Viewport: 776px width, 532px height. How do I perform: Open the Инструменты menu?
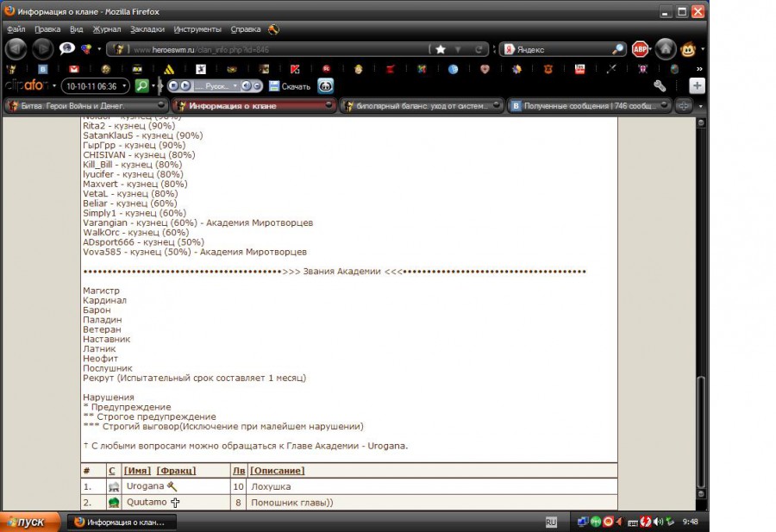tap(197, 29)
